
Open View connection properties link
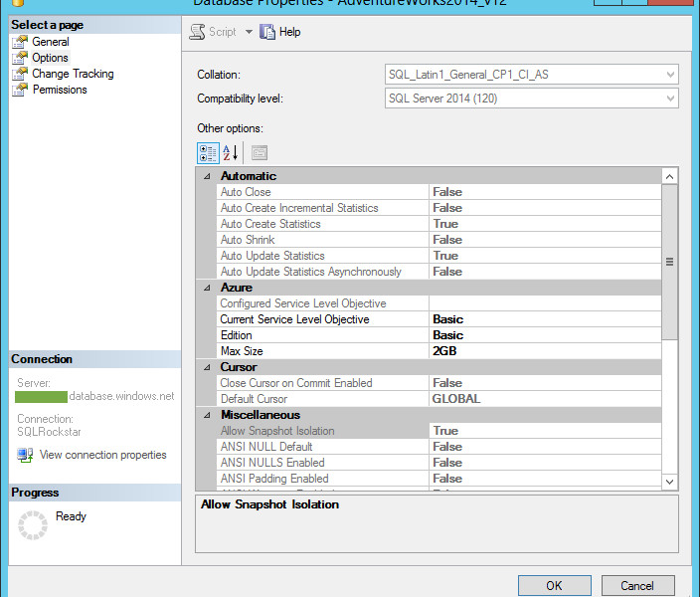click(x=103, y=455)
